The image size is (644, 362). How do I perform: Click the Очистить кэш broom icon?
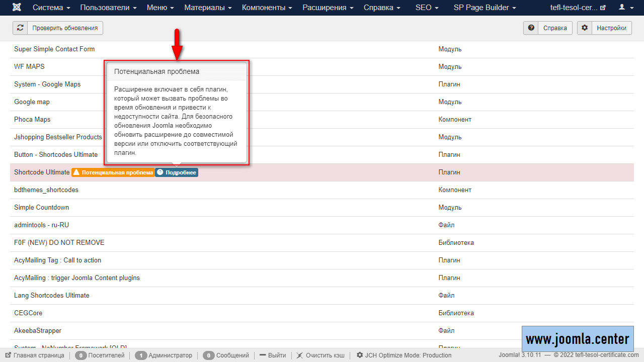[299, 355]
